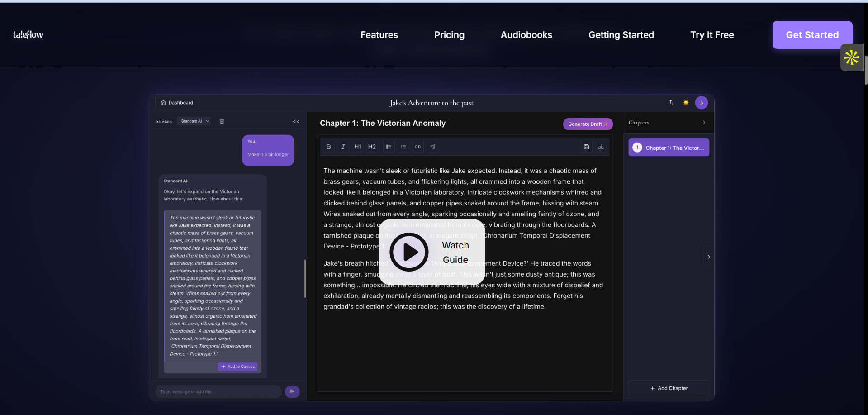Click the trash icon to clear chat
The width and height of the screenshot is (868, 415).
pos(222,121)
